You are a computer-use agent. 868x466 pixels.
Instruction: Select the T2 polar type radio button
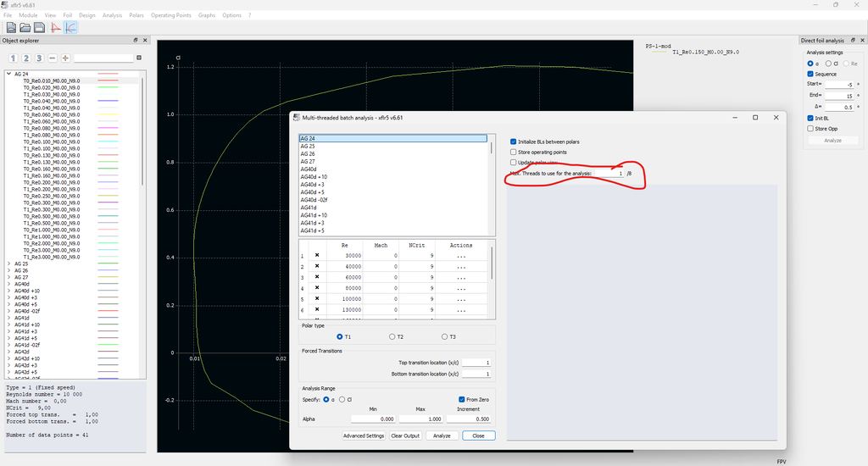click(391, 336)
